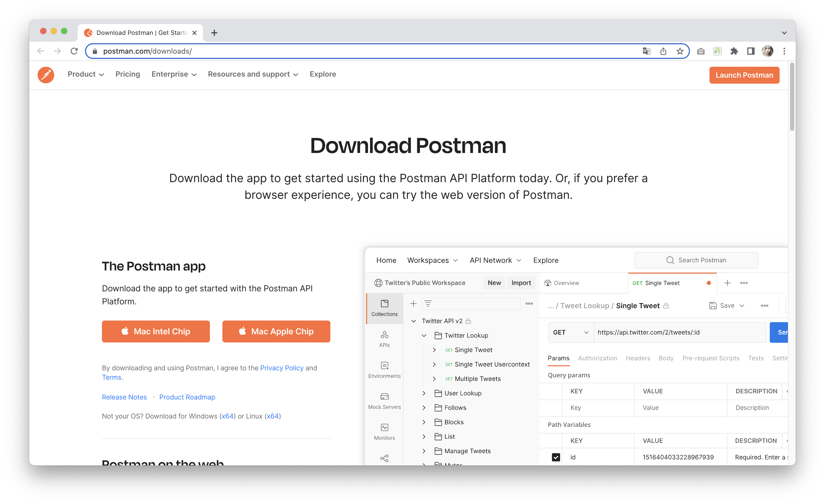
Task: Open the three-dot menu beside Save
Action: 765,305
